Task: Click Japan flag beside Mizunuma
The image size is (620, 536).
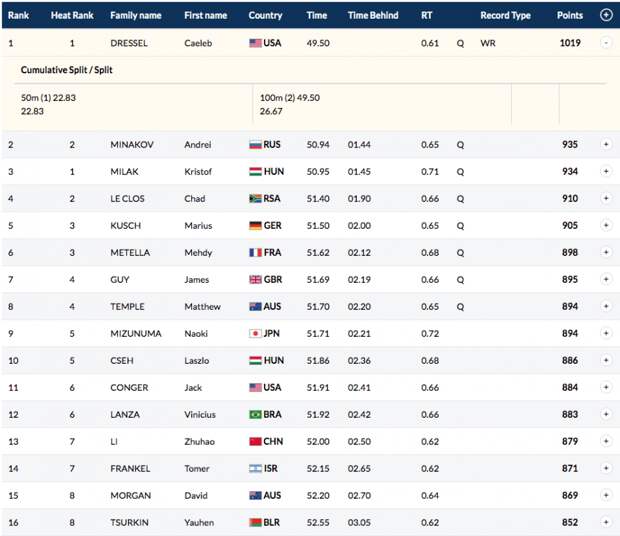Action: coord(255,334)
